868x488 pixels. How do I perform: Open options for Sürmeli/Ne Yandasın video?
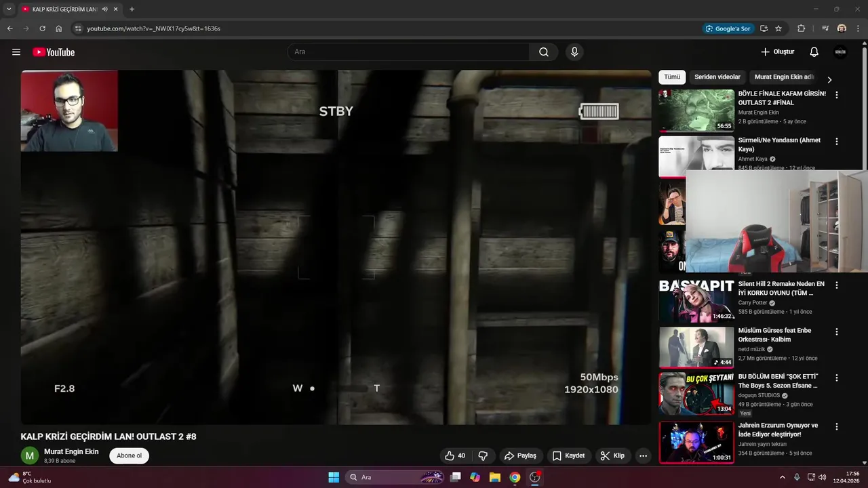(836, 142)
